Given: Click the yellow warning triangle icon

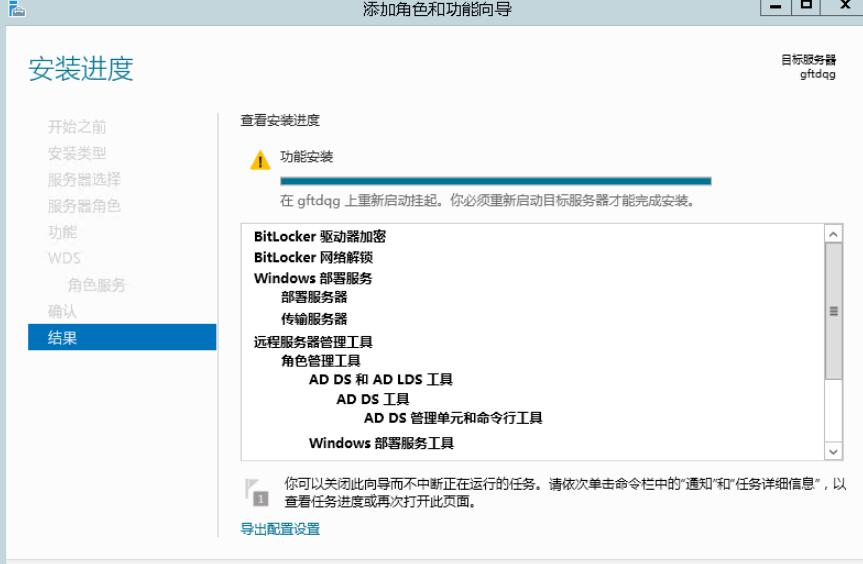Looking at the screenshot, I should (260, 161).
